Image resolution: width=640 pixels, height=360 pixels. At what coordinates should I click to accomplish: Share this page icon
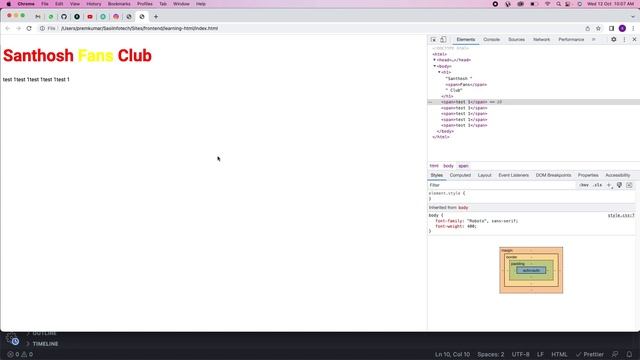(x=587, y=29)
